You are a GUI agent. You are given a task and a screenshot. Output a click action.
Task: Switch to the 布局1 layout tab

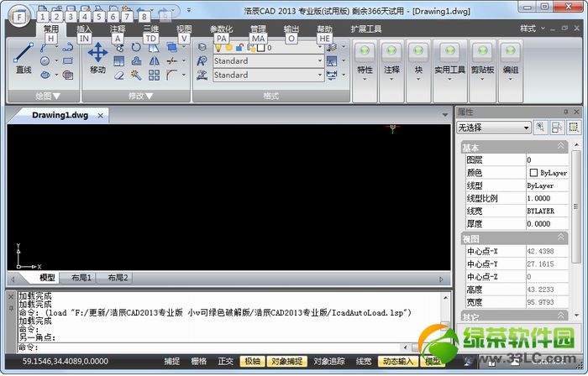click(x=81, y=278)
